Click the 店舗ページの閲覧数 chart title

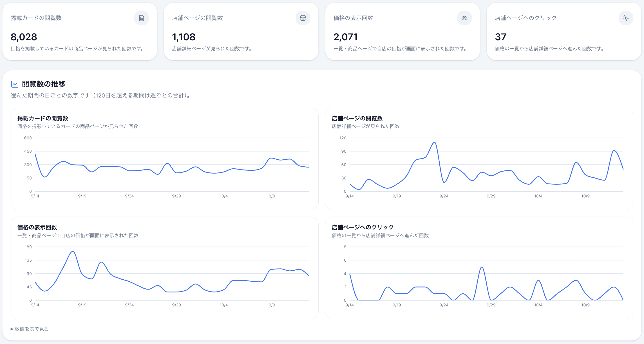[357, 118]
